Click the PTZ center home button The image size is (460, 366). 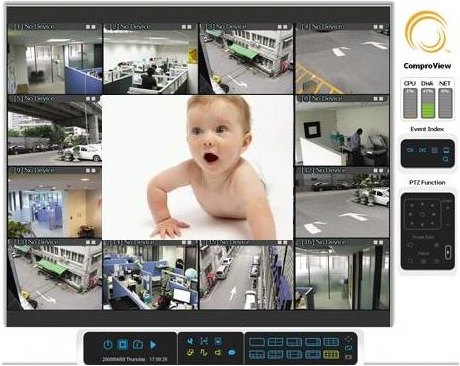point(422,215)
